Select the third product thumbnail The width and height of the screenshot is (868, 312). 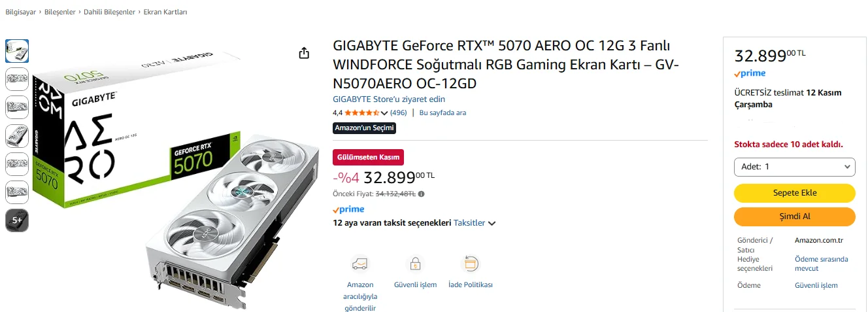coord(17,107)
